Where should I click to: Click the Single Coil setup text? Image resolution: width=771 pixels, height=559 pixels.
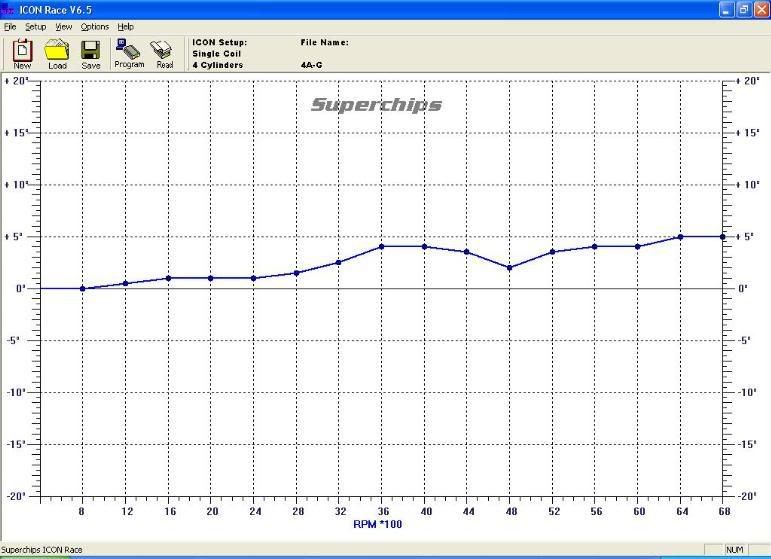coord(216,54)
